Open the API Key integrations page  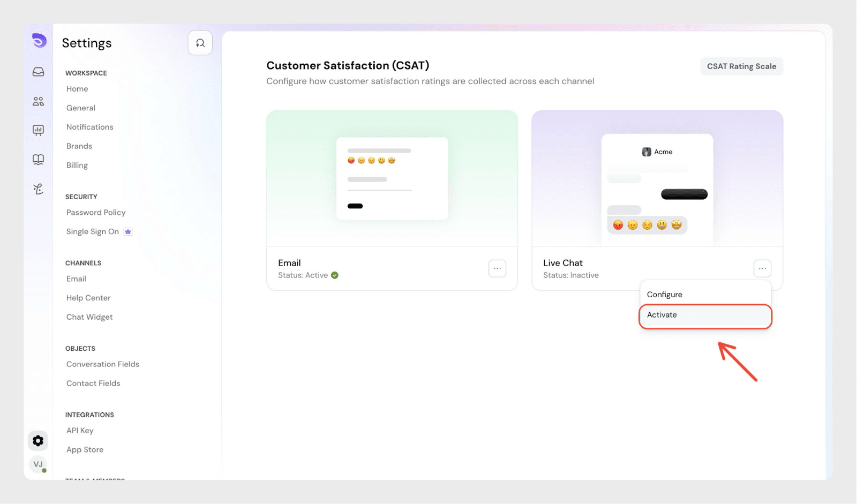[x=80, y=431]
